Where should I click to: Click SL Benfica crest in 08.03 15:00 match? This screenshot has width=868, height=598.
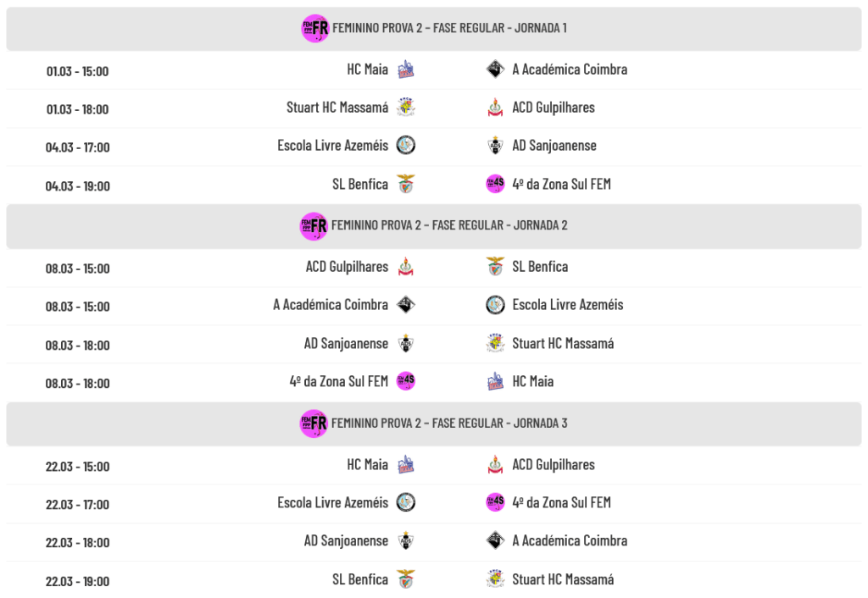coord(496,267)
